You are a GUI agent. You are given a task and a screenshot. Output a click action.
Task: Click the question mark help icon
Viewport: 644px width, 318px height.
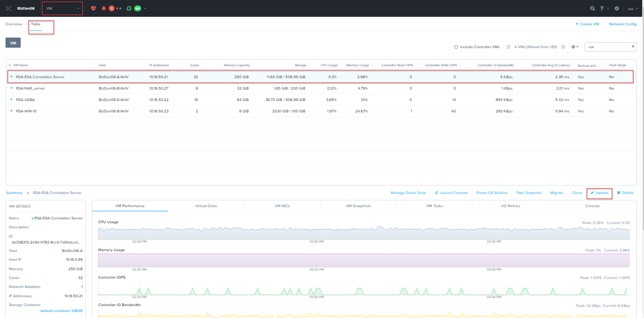(602, 8)
